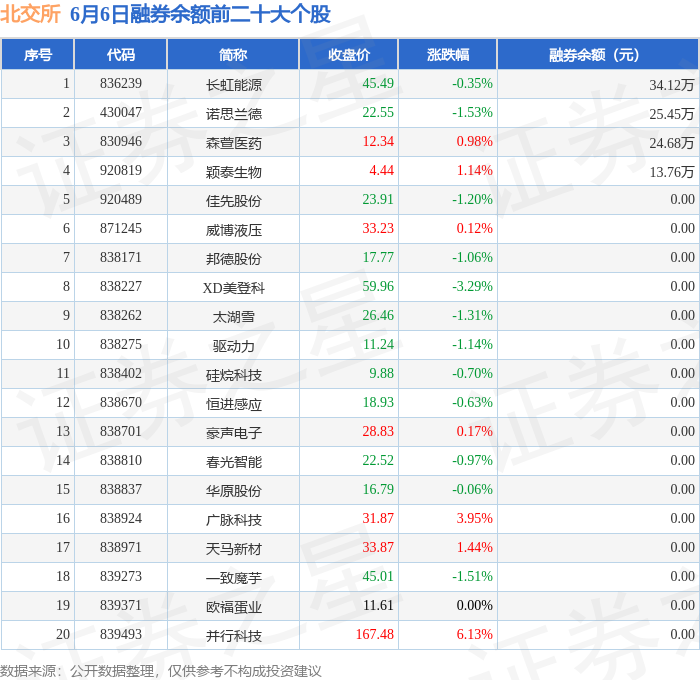Image resolution: width=700 pixels, height=680 pixels.
Task: Click closing price 28.83
Action: pyautogui.click(x=378, y=432)
